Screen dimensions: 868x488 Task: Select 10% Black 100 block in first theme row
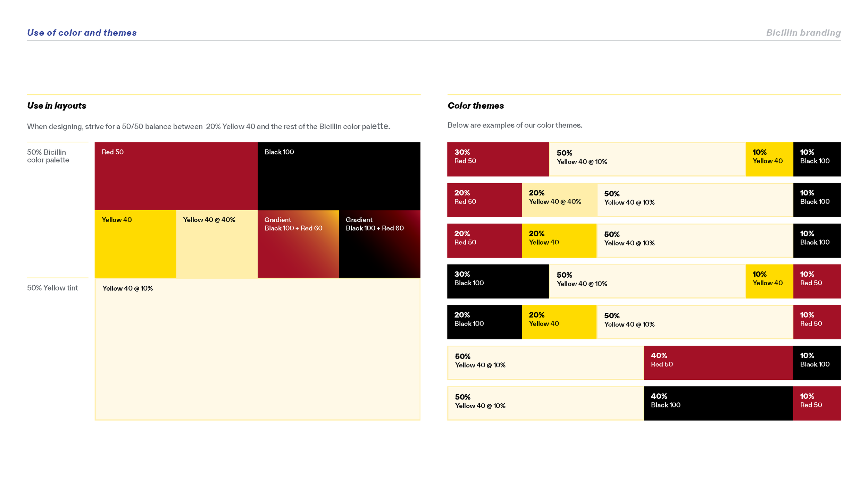tap(817, 159)
